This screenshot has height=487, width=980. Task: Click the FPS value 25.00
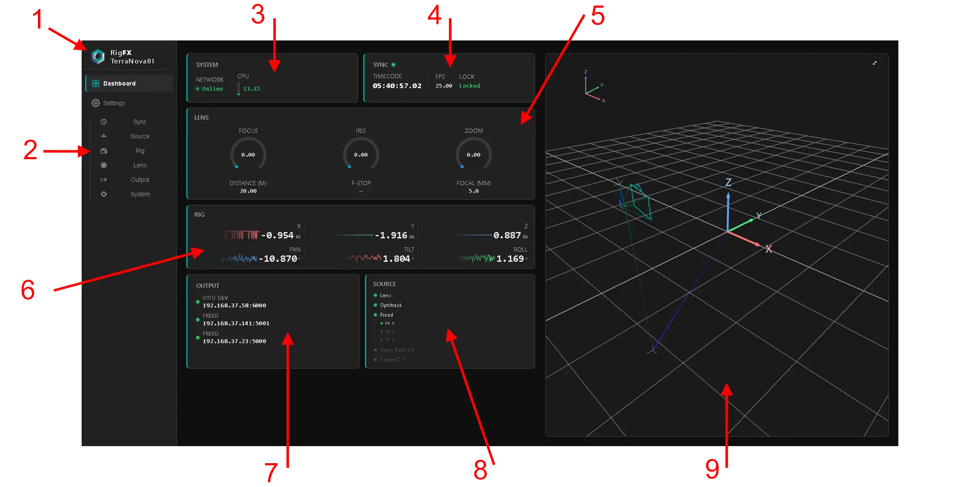pyautogui.click(x=444, y=86)
